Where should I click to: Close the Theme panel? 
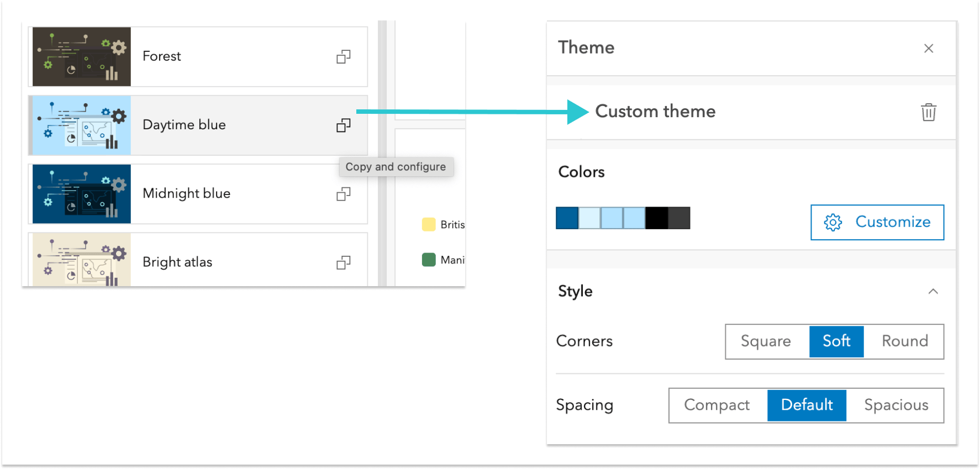(929, 49)
